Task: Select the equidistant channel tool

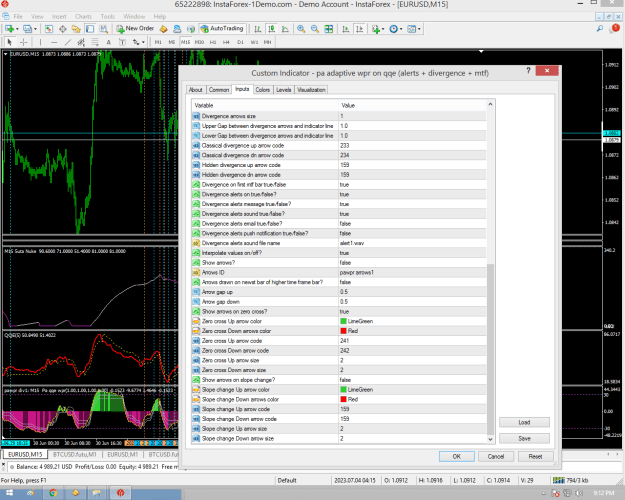Action: [81, 42]
